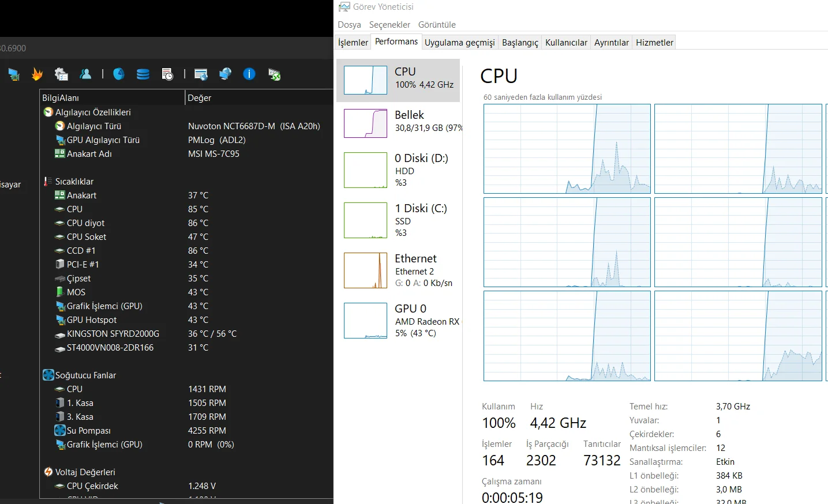Open the Dosya menu in Görev Yöneticisi
This screenshot has width=828, height=504.
pyautogui.click(x=349, y=25)
